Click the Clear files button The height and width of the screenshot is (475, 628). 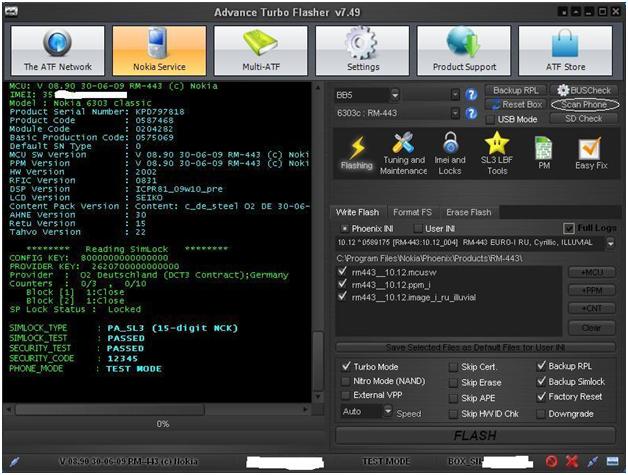pos(592,328)
